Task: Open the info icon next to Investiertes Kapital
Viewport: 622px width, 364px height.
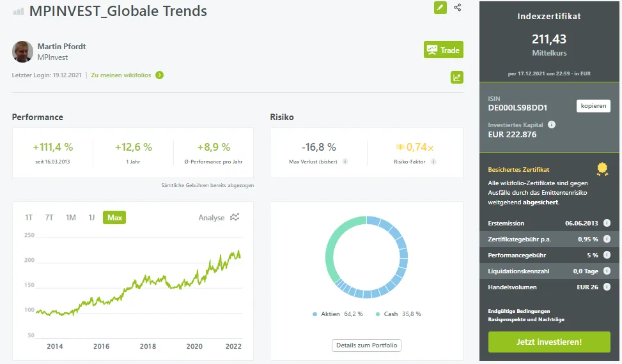Action: click(x=552, y=125)
